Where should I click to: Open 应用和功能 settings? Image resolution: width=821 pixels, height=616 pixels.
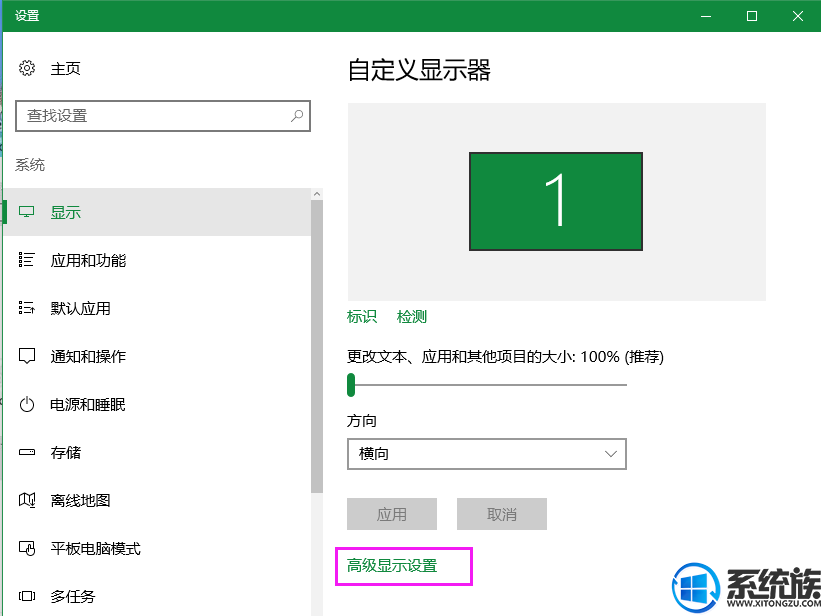pos(157,260)
